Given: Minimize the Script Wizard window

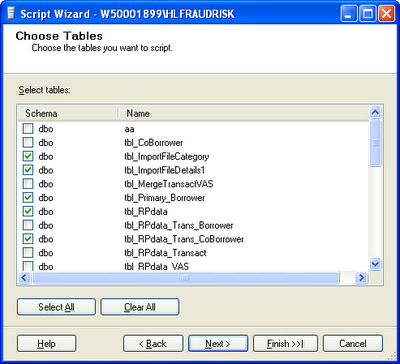Looking at the screenshot, I should pyautogui.click(x=349, y=14).
